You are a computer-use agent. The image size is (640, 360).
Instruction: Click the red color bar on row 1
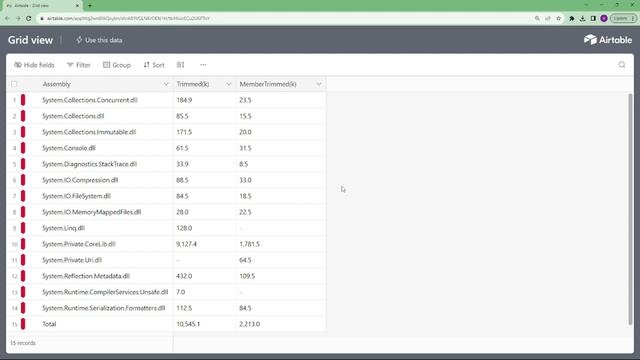23,100
